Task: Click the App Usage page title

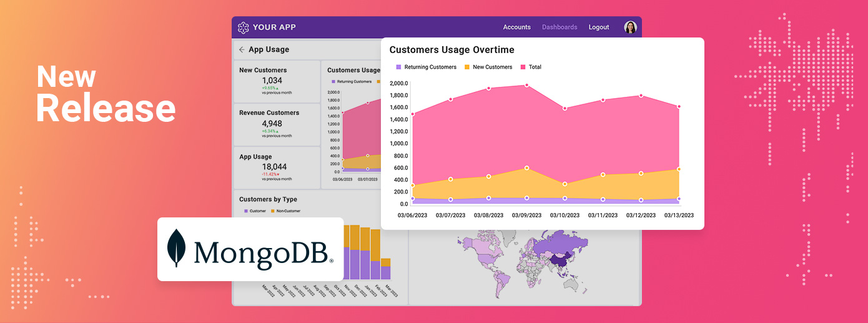Action: click(x=269, y=49)
